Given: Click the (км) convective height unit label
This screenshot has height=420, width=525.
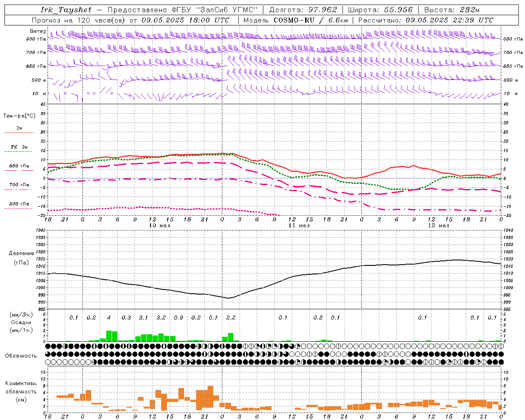Looking at the screenshot, I should pyautogui.click(x=21, y=399).
